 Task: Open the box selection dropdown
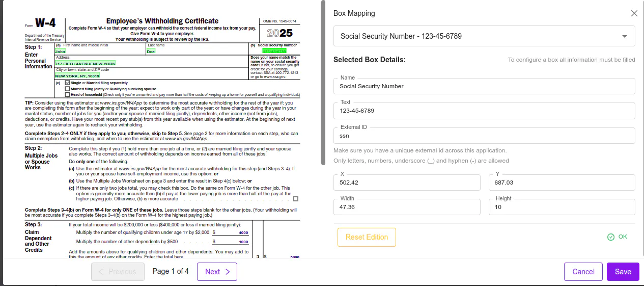click(484, 36)
